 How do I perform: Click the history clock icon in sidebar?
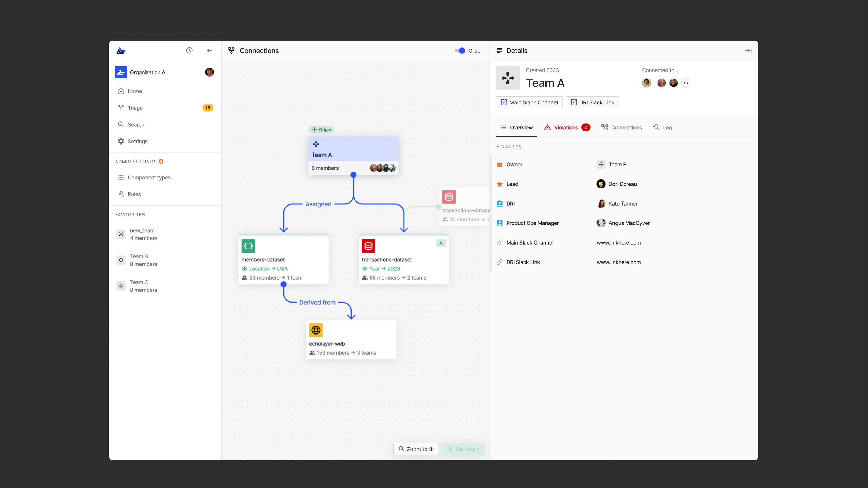tap(189, 50)
